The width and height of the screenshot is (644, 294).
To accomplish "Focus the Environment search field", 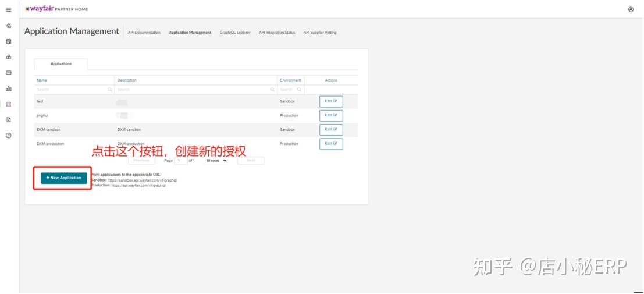I will pyautogui.click(x=291, y=89).
